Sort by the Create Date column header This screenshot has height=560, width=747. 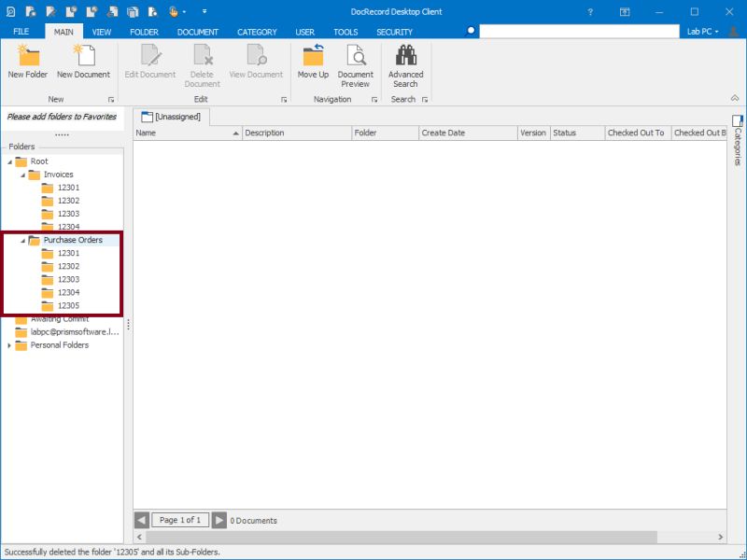pyautogui.click(x=468, y=133)
